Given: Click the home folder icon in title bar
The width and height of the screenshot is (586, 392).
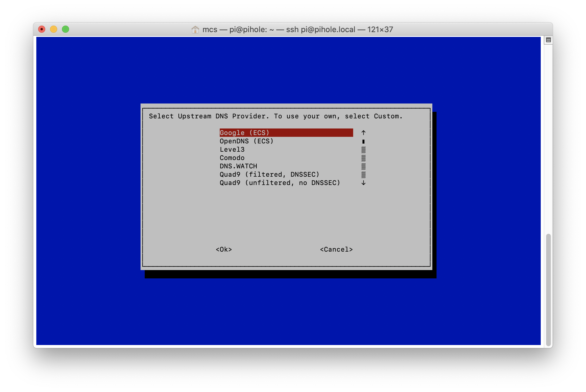Looking at the screenshot, I should 195,29.
